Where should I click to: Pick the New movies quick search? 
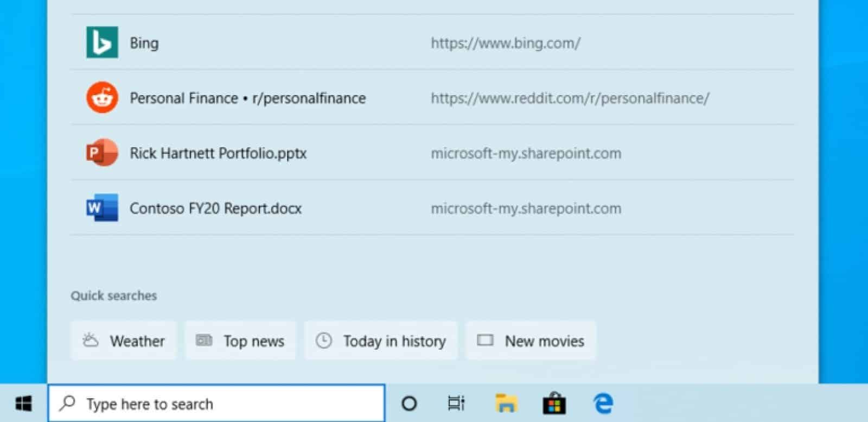[531, 341]
